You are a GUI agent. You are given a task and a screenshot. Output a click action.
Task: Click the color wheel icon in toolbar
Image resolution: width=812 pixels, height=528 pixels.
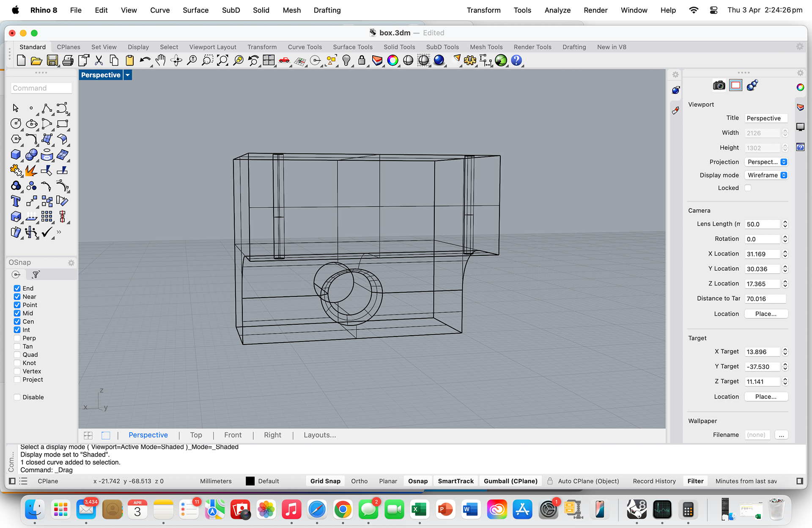click(392, 60)
